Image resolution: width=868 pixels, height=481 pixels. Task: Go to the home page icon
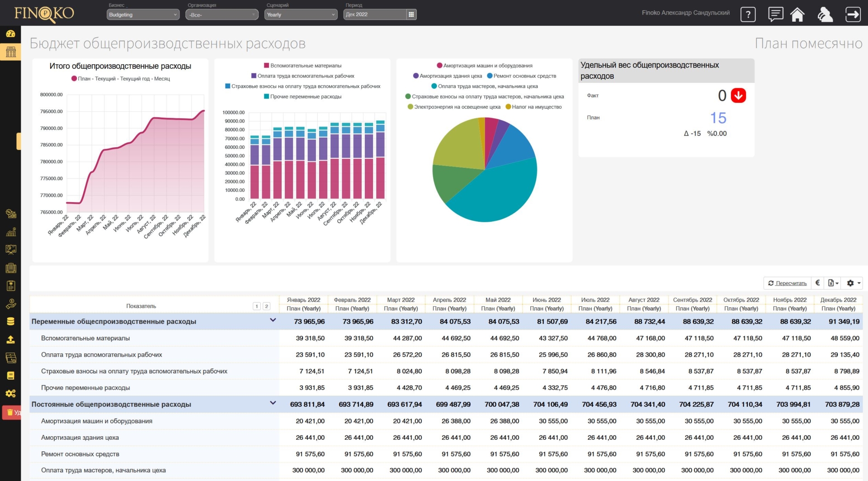point(797,14)
